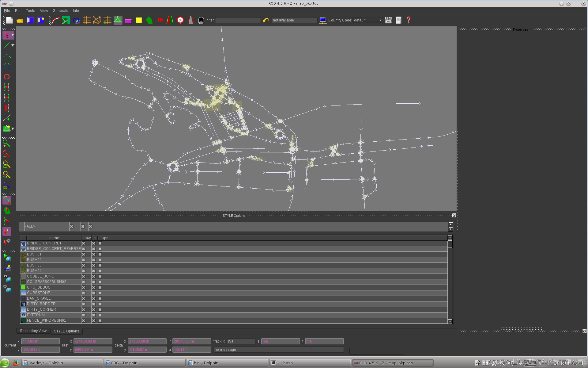The image size is (588, 368).
Task: Select the zoom 1:1 magnifier tool
Action: tap(6, 175)
